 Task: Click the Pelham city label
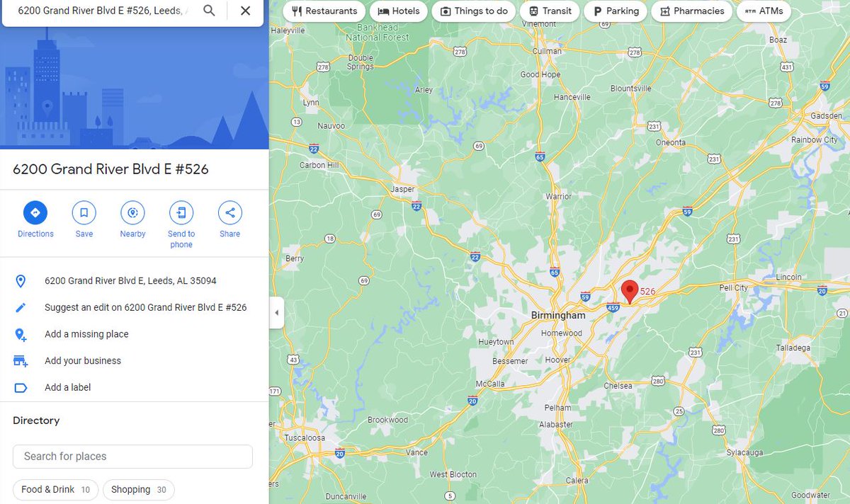tap(557, 408)
